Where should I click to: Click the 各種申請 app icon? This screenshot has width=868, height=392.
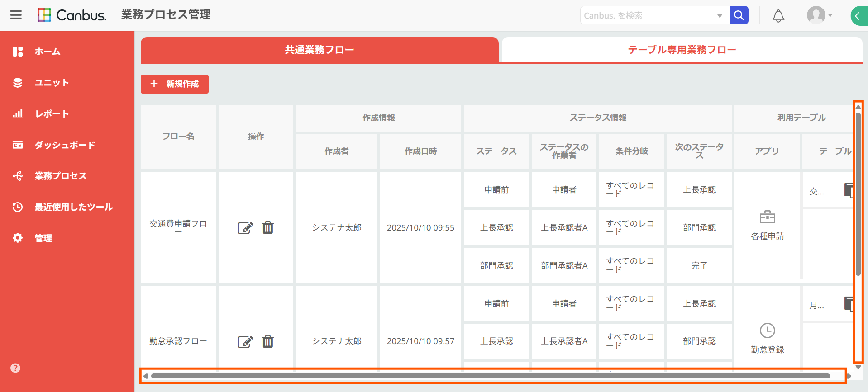coord(767,217)
